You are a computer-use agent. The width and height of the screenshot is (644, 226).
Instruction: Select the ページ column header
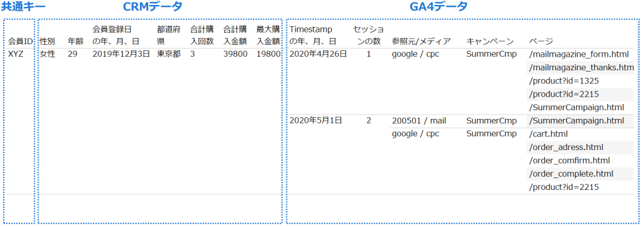(541, 42)
